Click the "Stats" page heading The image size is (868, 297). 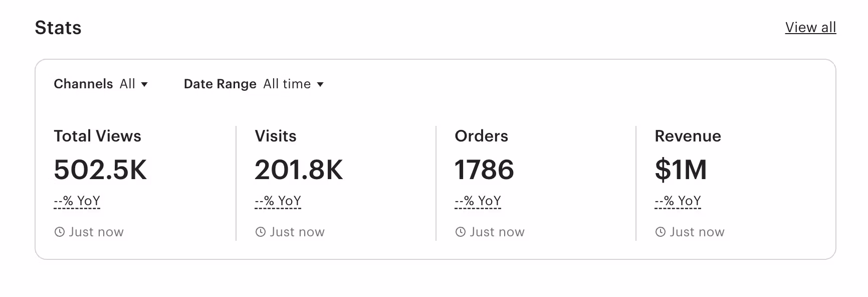click(58, 28)
